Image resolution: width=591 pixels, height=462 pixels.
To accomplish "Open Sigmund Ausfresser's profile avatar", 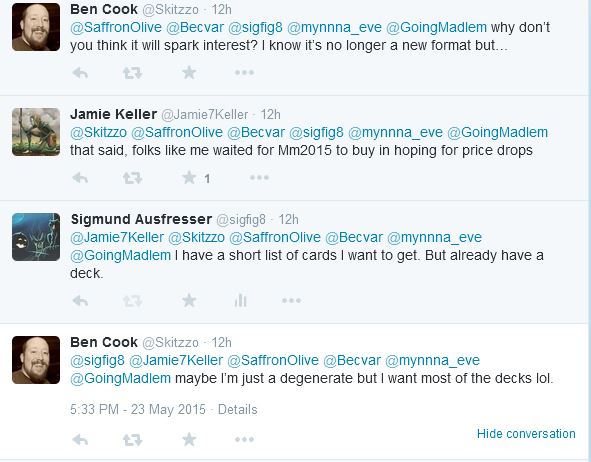I will point(36,237).
